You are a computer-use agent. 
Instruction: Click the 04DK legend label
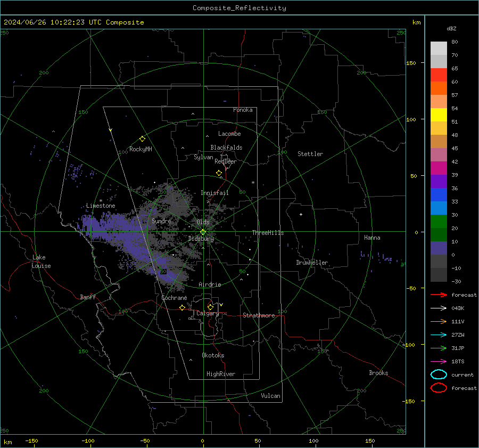[x=458, y=308]
